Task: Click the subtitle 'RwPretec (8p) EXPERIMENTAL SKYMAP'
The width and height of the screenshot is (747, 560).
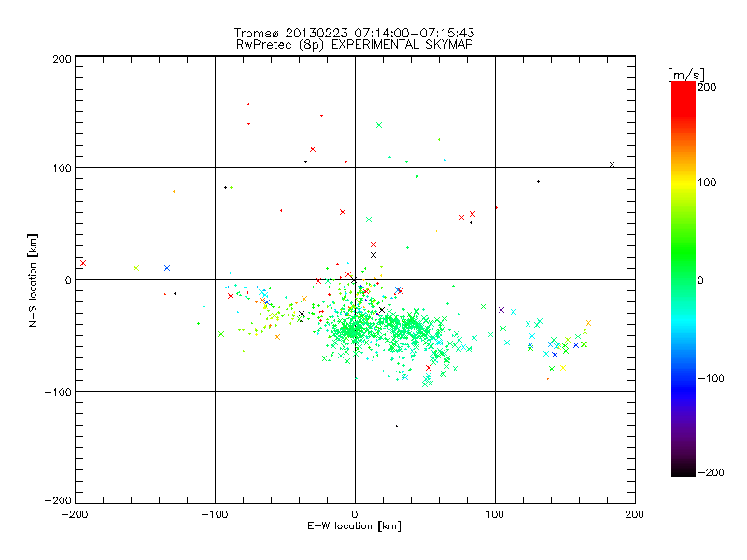Action: click(x=355, y=44)
